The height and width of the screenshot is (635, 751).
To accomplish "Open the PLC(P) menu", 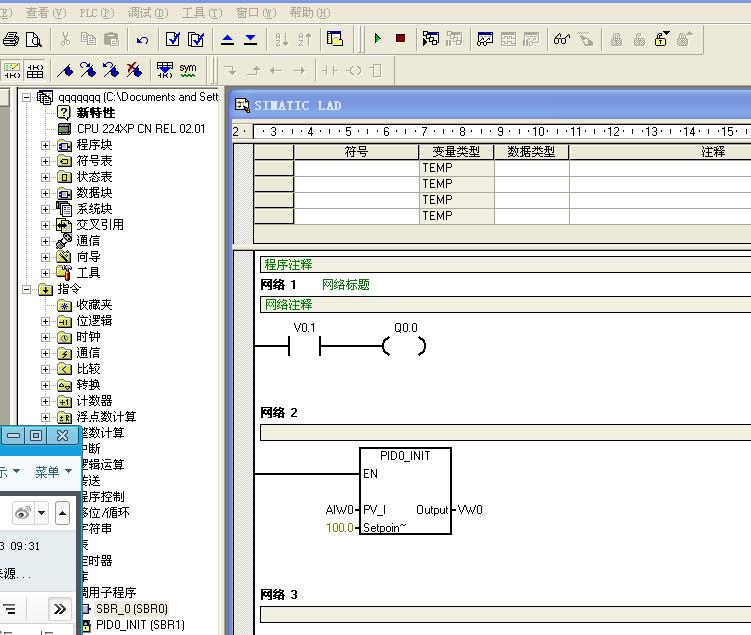I will point(96,13).
